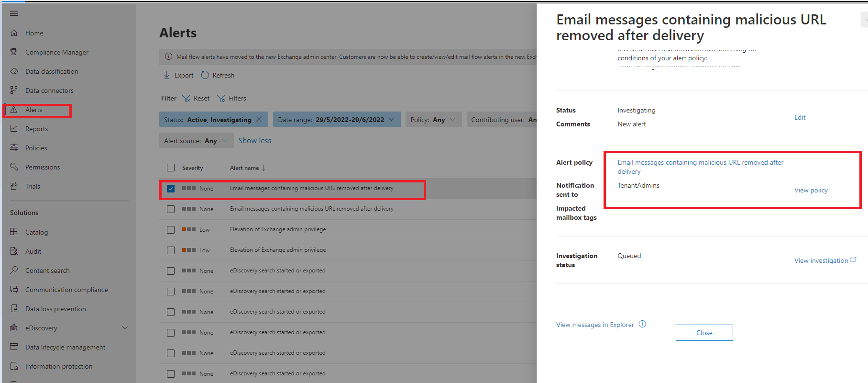Open the Policy: Any filter dropdown
This screenshot has height=383, width=868.
(x=433, y=120)
